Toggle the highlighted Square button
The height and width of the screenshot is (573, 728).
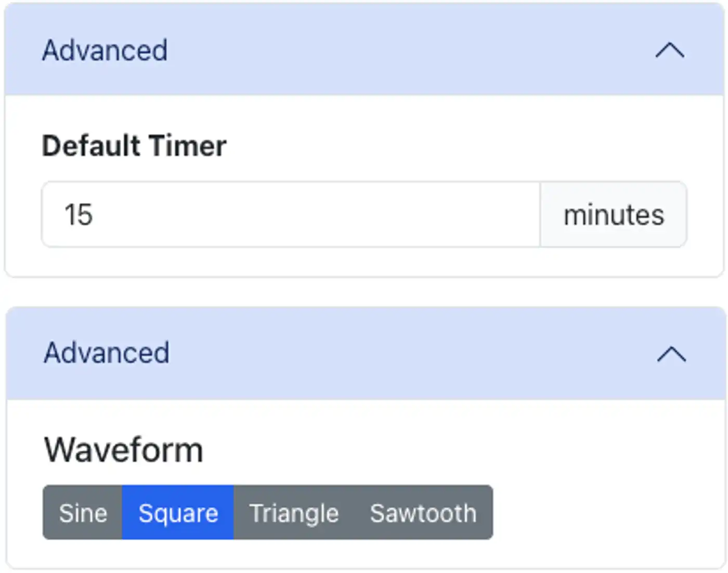[x=178, y=513]
